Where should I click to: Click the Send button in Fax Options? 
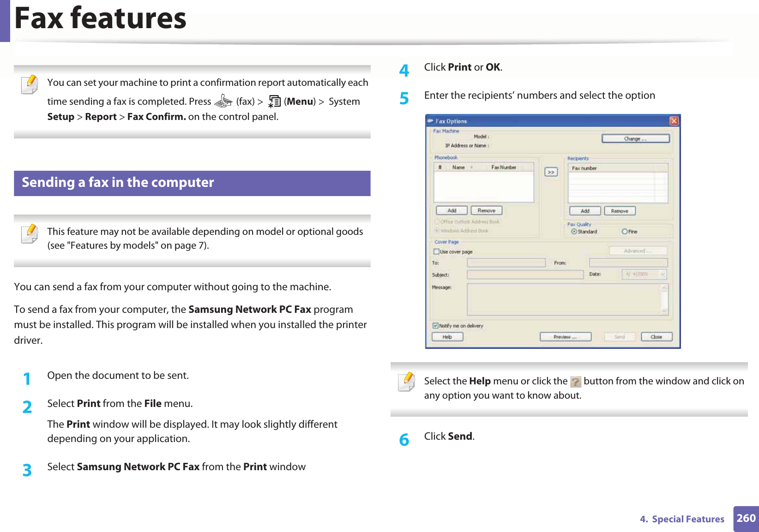pyautogui.click(x=620, y=337)
